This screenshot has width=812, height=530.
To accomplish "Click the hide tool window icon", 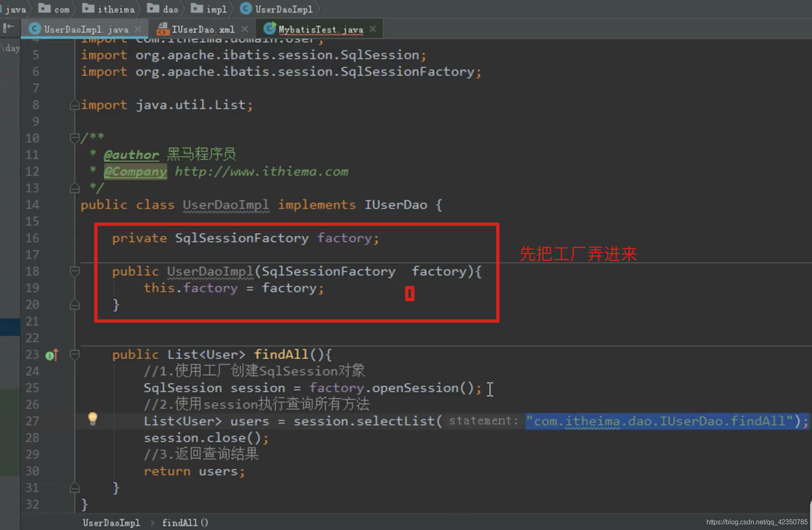I will (8, 28).
